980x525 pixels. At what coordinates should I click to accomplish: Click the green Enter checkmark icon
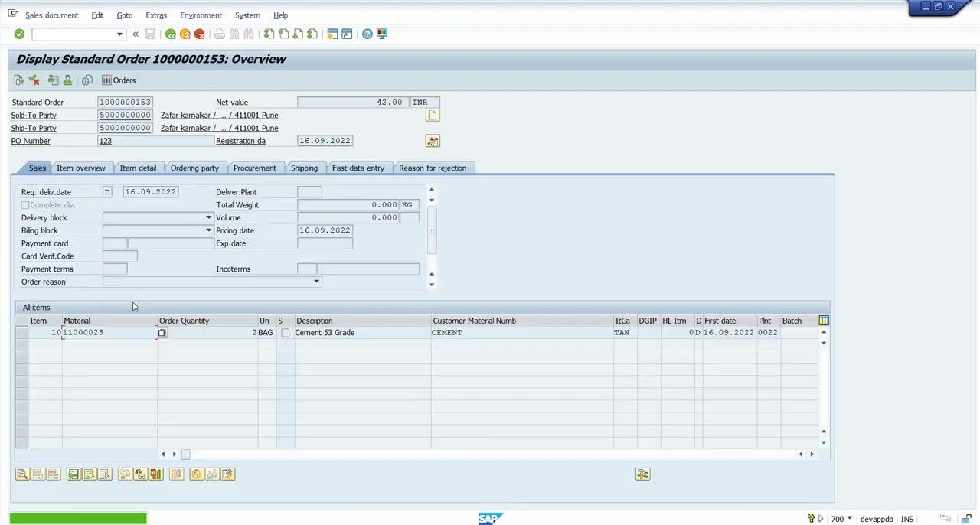[x=19, y=34]
